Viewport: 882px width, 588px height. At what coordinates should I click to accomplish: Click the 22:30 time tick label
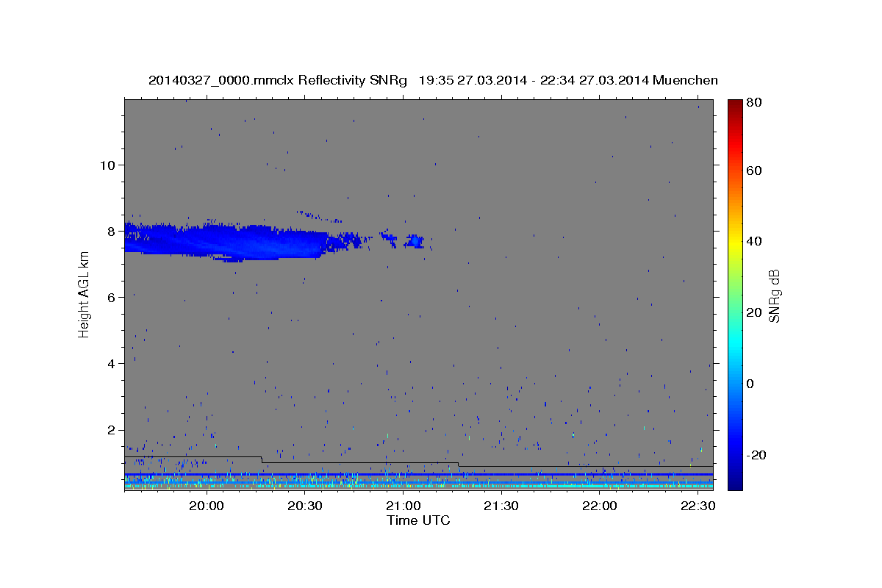698,506
